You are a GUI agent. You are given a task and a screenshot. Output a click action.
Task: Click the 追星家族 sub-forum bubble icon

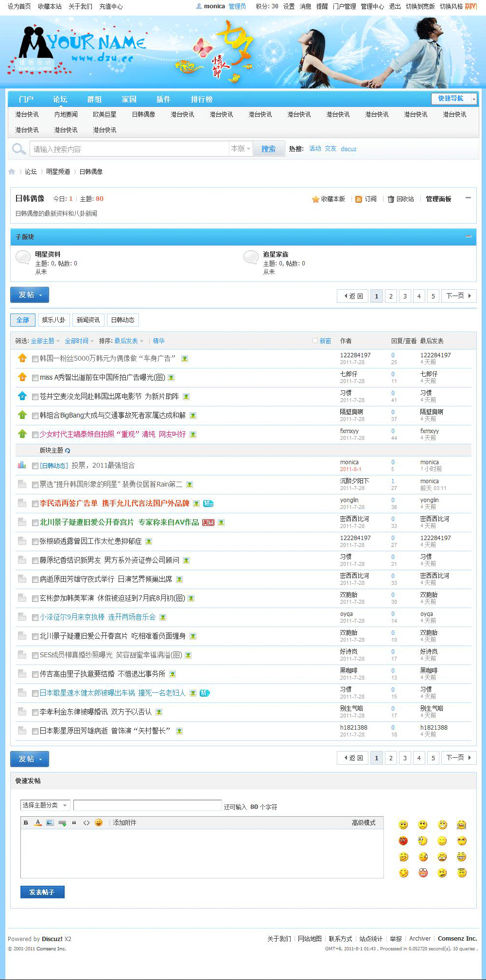251,257
